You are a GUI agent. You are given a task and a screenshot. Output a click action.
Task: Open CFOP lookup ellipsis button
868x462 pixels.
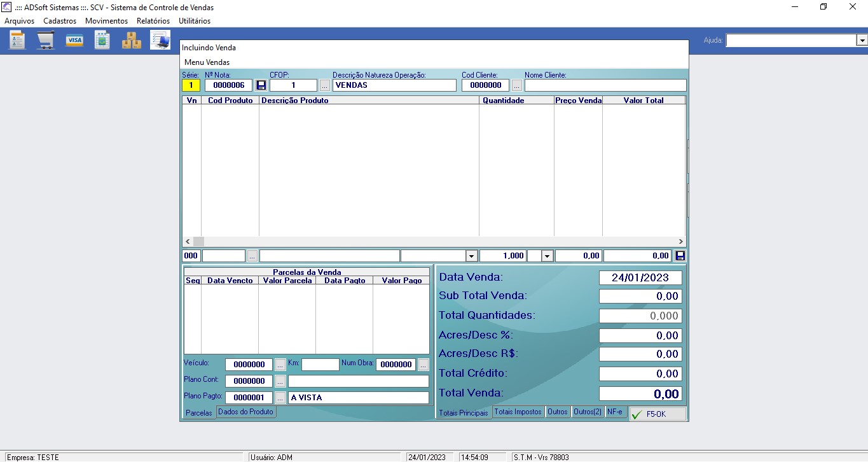click(325, 85)
